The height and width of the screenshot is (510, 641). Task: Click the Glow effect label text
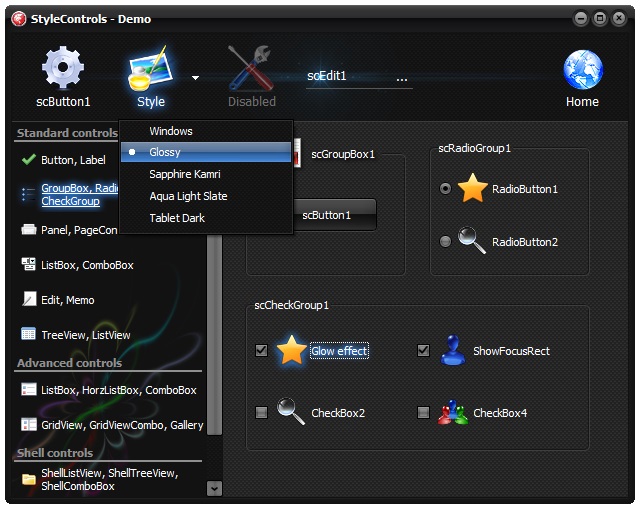[339, 351]
